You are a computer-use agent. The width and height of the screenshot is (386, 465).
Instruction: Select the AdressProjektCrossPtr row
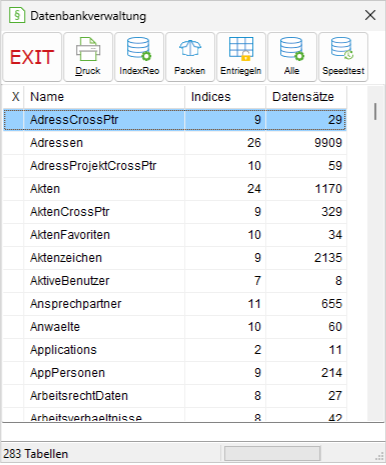click(175, 166)
